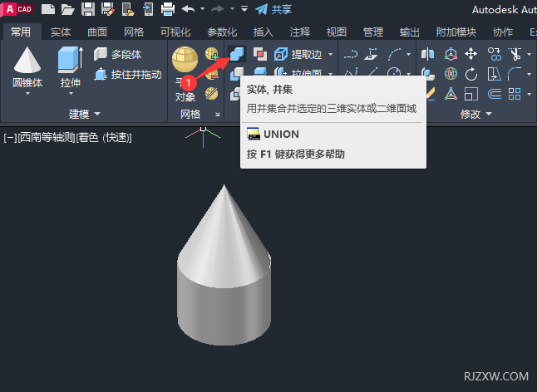Click the Save As icon with pencil
Screen dimensions: 537x392
click(x=108, y=9)
